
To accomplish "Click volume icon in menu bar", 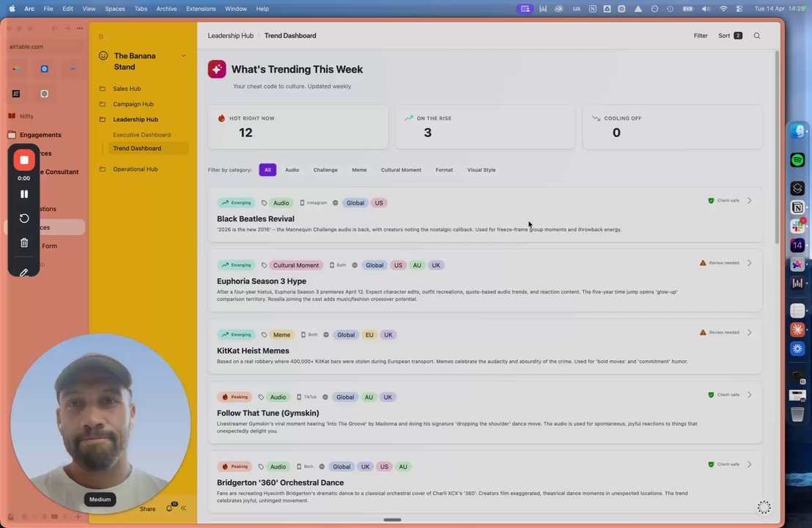I will click(x=705, y=9).
